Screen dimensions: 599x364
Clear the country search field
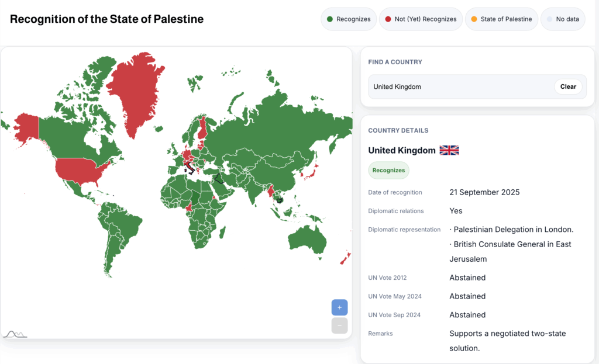tap(568, 86)
